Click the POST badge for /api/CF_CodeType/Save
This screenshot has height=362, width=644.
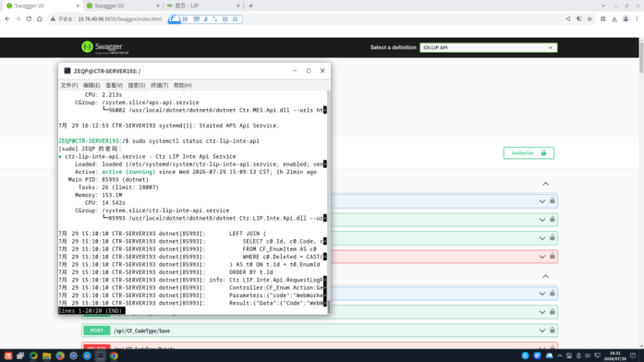click(96, 331)
